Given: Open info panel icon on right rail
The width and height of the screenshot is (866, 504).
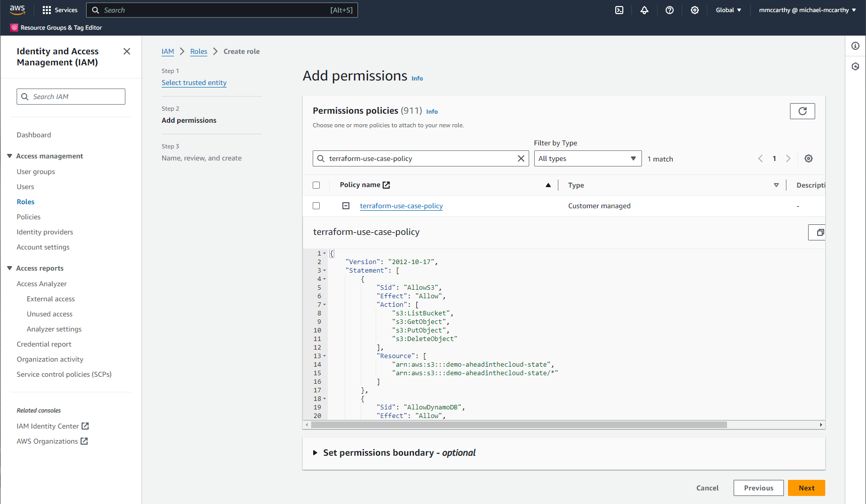Looking at the screenshot, I should coord(855,46).
